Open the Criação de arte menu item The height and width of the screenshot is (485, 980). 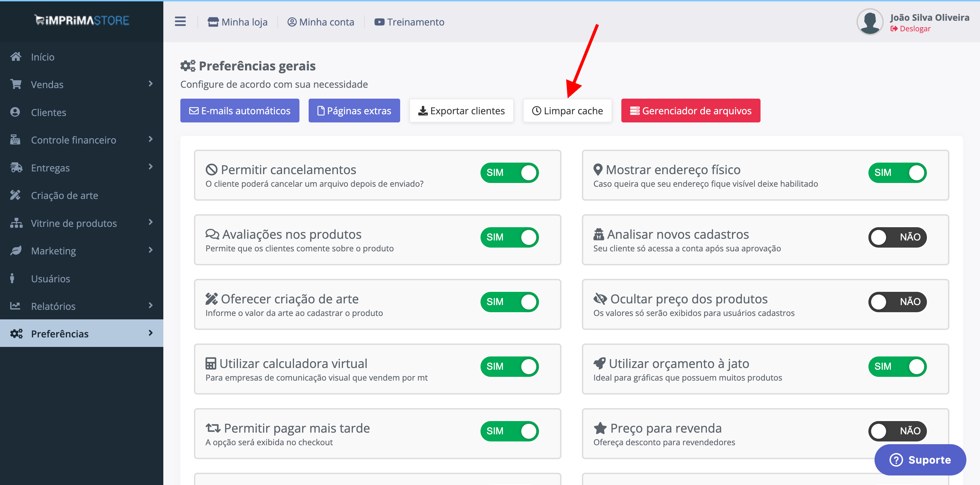(81, 195)
